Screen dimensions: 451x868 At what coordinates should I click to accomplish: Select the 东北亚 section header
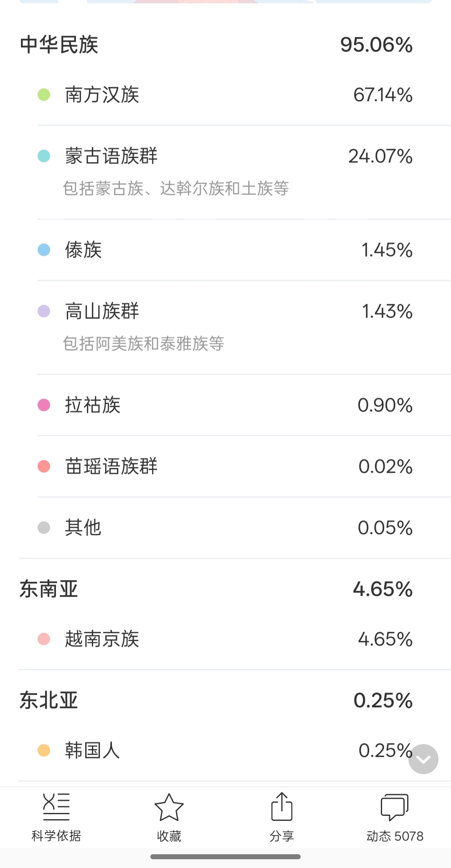[x=49, y=700]
